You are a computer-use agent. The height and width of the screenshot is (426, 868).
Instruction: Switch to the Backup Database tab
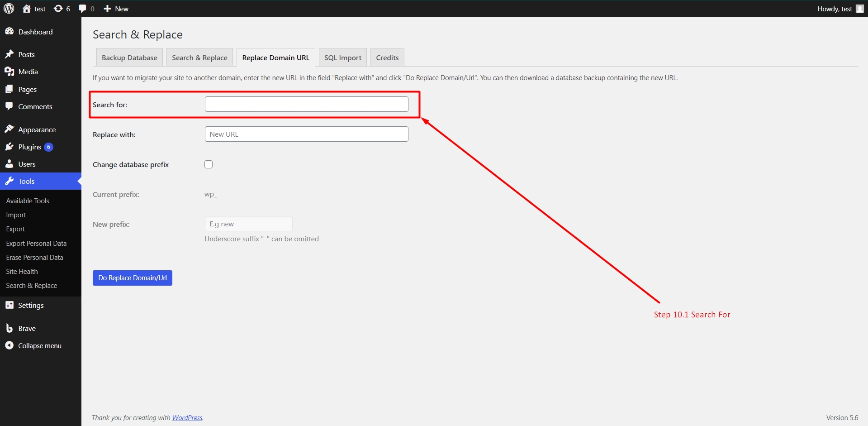point(129,57)
